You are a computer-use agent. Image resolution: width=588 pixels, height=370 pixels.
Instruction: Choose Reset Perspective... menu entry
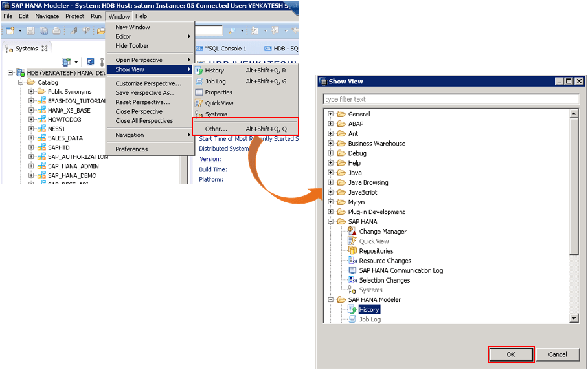(142, 102)
